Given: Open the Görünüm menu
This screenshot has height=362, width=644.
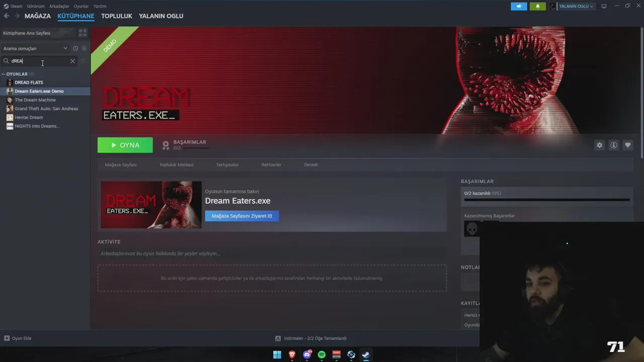Looking at the screenshot, I should click(x=36, y=6).
